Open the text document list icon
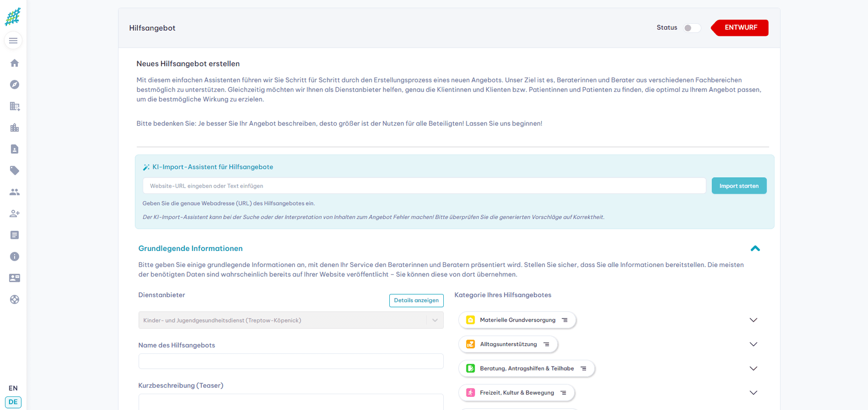The width and height of the screenshot is (868, 410). tap(15, 235)
